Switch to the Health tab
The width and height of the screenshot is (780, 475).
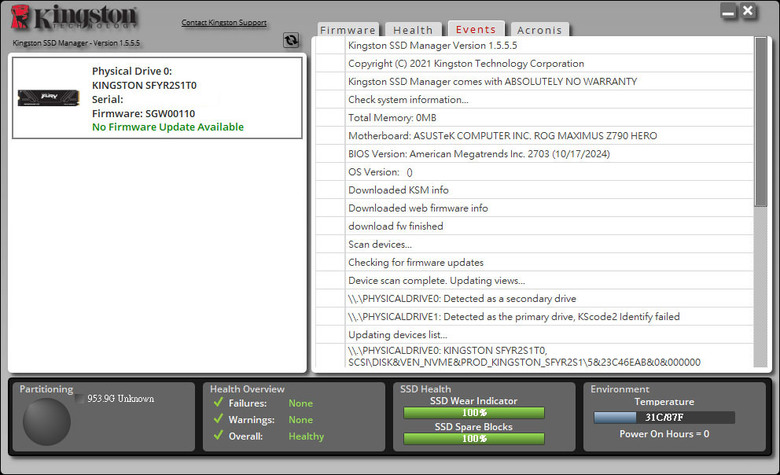pos(413,30)
